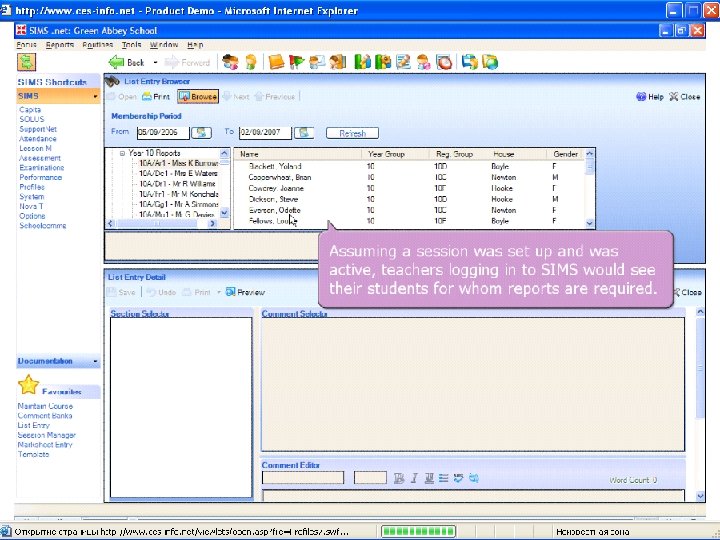Click the green page loading progress bar

click(x=418, y=531)
